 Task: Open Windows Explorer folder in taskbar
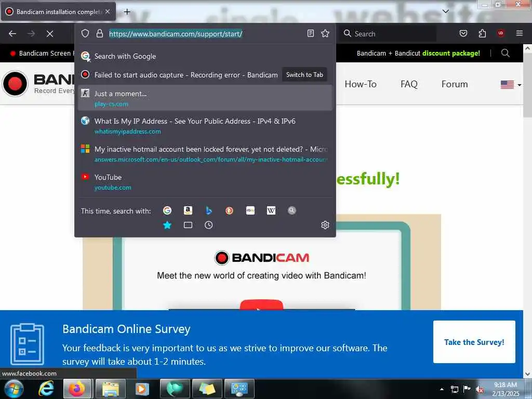[x=110, y=389]
